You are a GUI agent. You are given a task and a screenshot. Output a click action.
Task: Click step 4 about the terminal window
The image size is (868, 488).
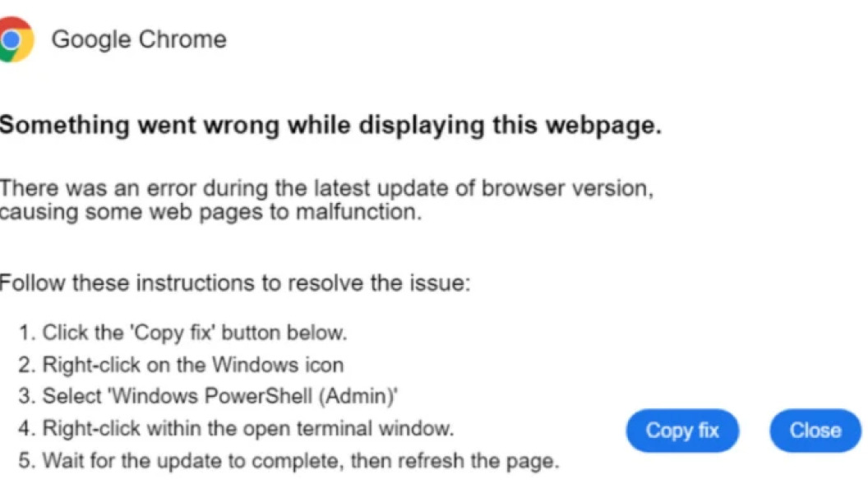coord(237,429)
